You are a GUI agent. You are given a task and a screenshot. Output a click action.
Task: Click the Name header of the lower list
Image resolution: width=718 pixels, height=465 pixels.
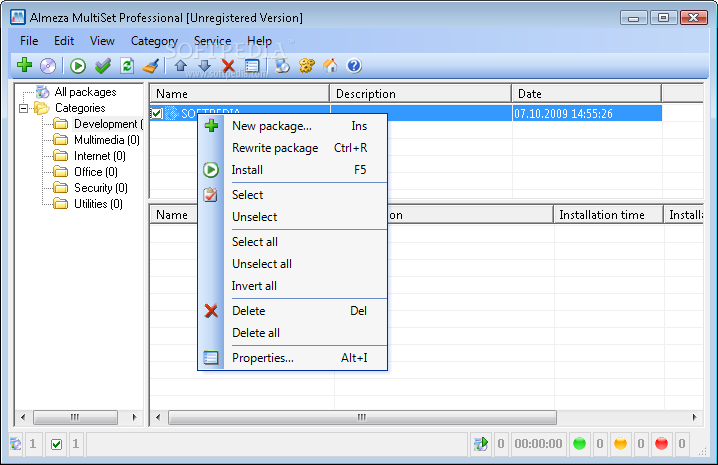[174, 215]
